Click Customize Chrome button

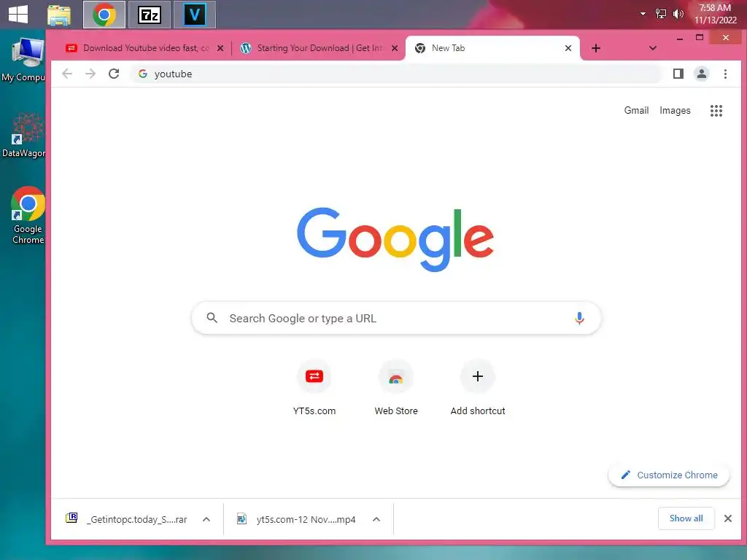(669, 475)
